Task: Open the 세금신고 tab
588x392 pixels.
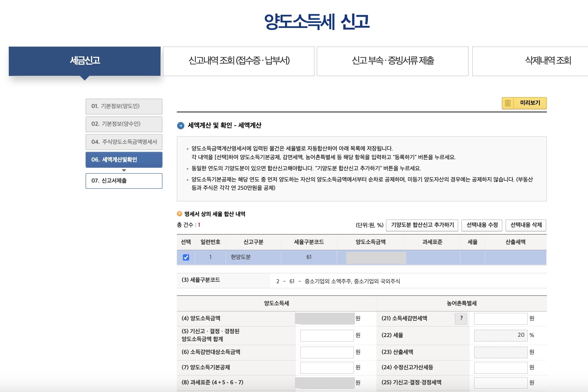Action: pos(85,61)
